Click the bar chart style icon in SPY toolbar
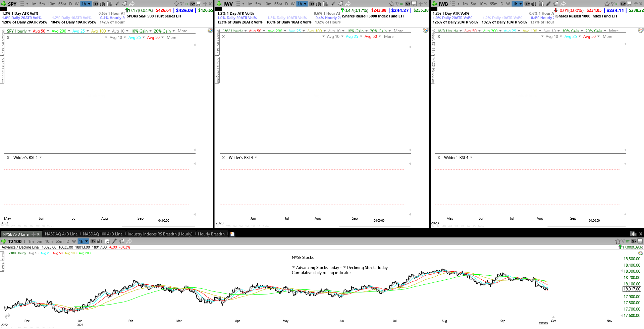This screenshot has height=329, width=644. 102,4
